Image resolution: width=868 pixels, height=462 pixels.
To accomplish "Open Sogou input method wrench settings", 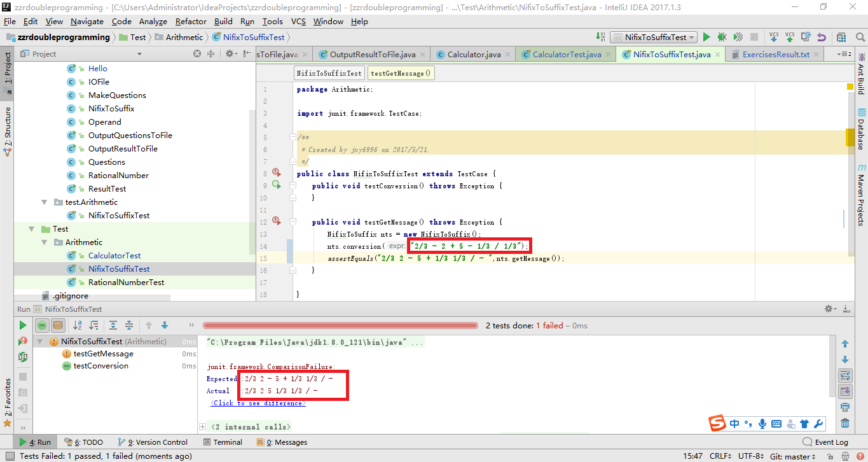I will coord(818,424).
